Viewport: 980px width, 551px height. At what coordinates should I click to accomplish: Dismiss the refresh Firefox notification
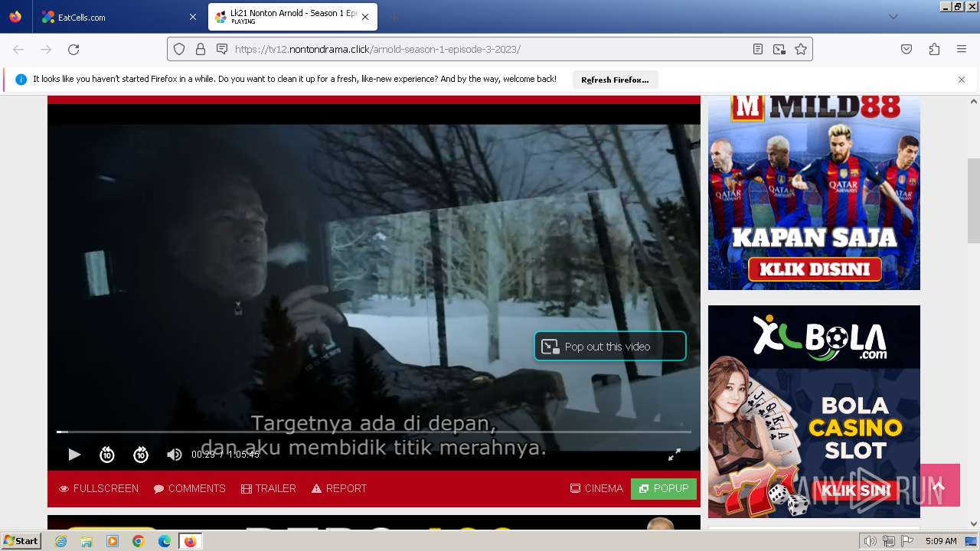tap(962, 80)
